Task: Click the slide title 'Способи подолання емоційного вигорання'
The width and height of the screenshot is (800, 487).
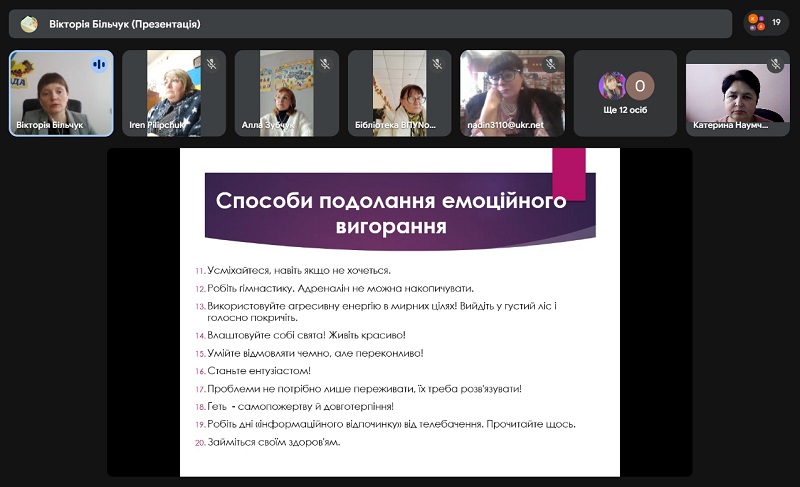Action: [x=390, y=213]
